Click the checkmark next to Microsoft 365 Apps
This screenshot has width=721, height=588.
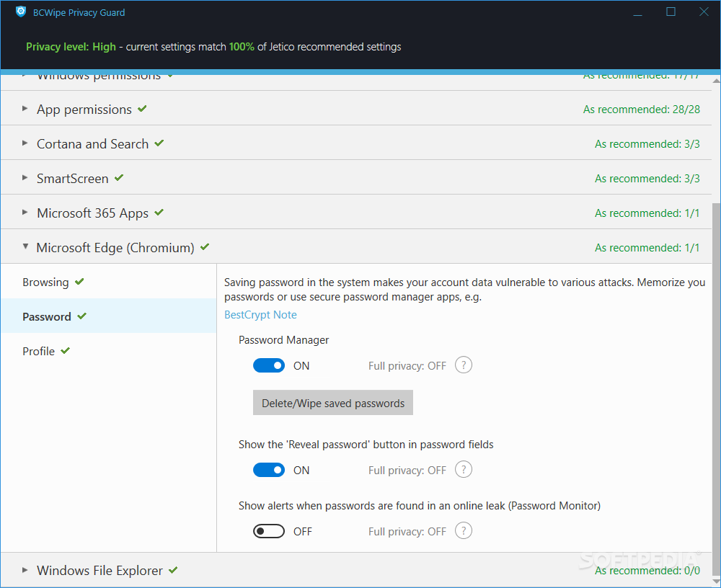coord(159,212)
